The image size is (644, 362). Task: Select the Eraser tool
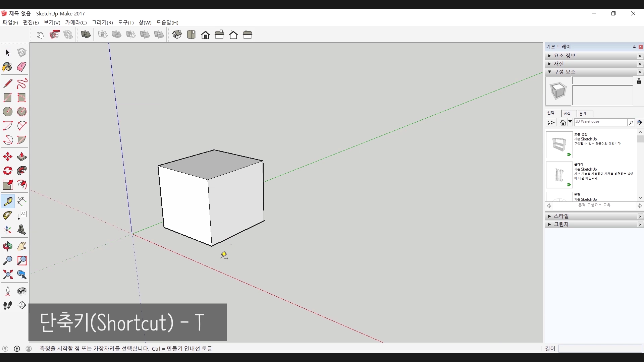[x=21, y=67]
